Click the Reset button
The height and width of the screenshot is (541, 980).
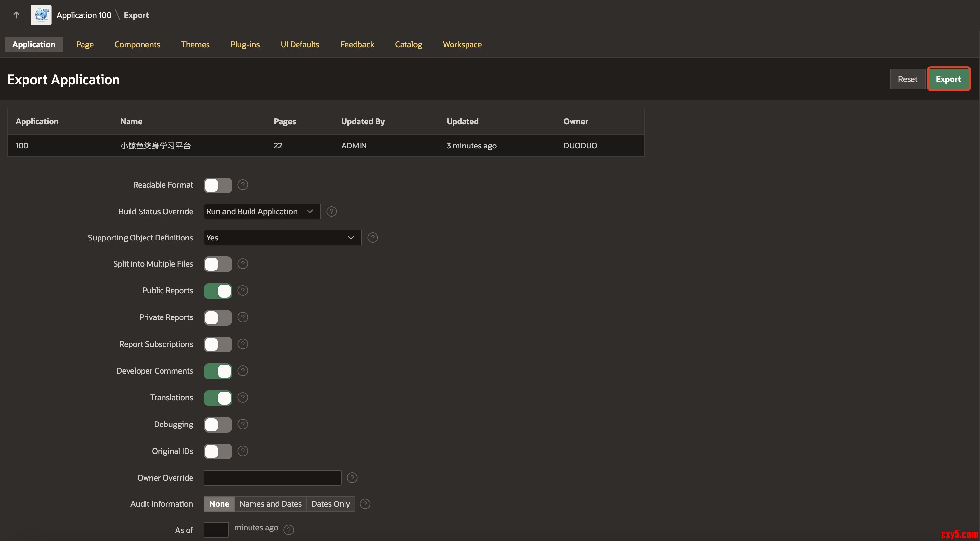907,79
